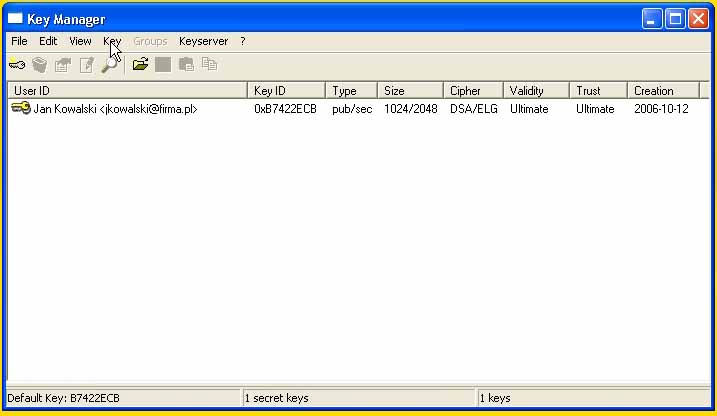
Task: Click the gray square export icon
Action: coord(163,64)
